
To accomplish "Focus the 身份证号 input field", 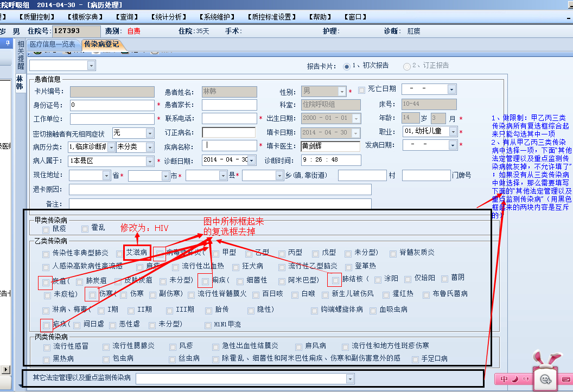I will 112,105.
